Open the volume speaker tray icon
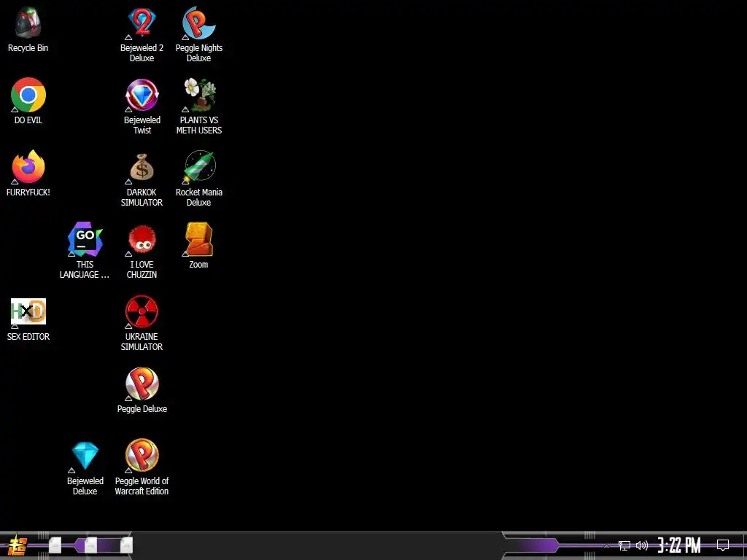 coord(642,545)
